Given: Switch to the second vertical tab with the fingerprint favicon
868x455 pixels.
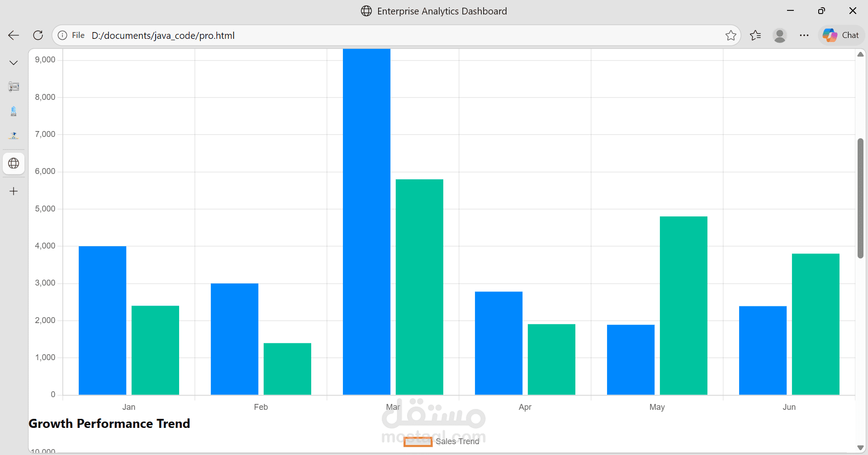Looking at the screenshot, I should click(x=14, y=111).
